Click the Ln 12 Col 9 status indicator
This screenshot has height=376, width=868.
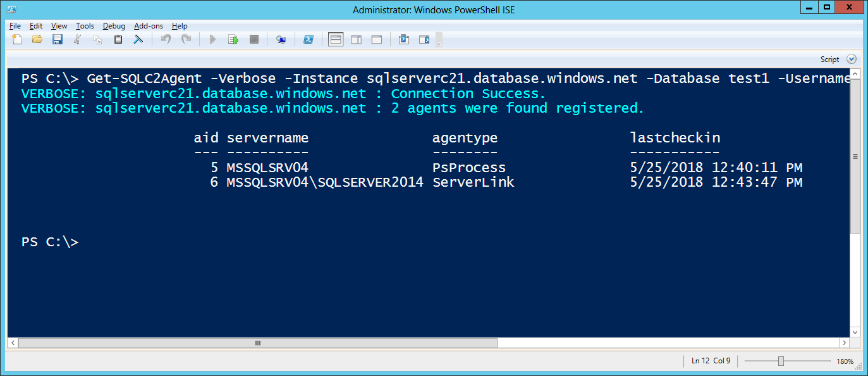[x=711, y=361]
